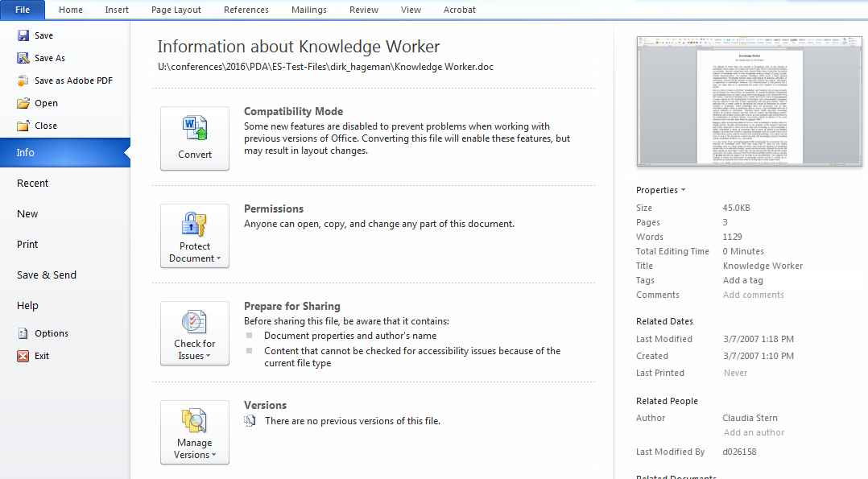
Task: Click the 'Add an author' field
Action: click(754, 432)
